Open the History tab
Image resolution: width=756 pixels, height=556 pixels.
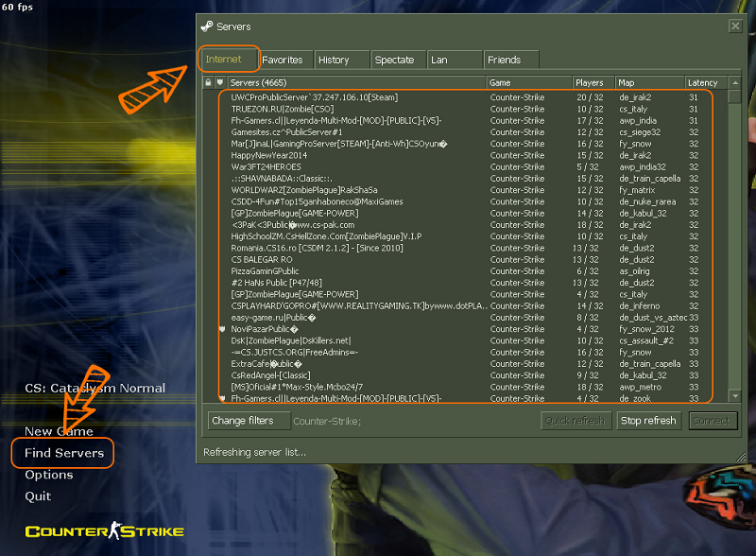tap(341, 59)
